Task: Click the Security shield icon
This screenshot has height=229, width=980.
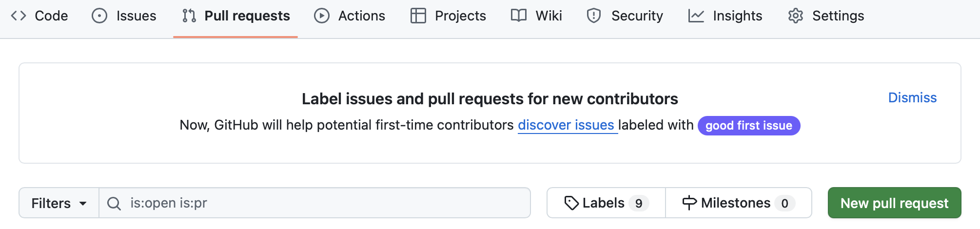Action: pyautogui.click(x=594, y=16)
